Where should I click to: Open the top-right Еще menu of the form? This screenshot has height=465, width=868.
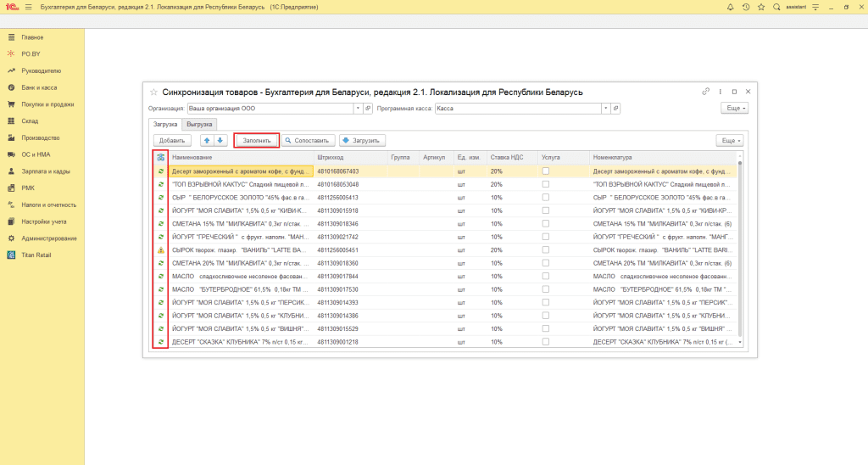[x=735, y=108]
